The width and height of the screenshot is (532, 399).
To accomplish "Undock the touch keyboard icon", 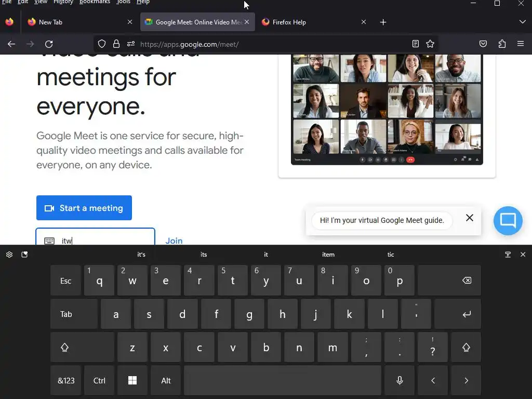I will [x=508, y=255].
